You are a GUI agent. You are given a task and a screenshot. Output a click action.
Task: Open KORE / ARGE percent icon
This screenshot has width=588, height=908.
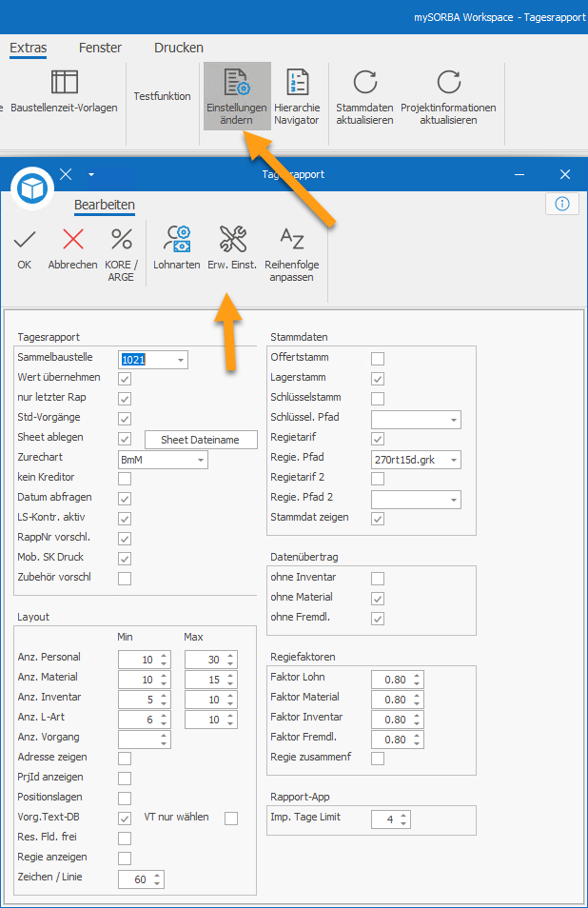(122, 239)
